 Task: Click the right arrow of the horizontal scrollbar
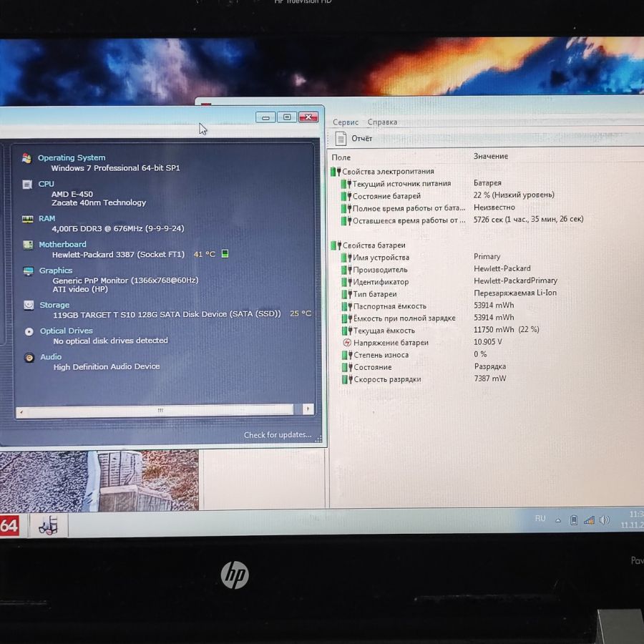point(308,409)
